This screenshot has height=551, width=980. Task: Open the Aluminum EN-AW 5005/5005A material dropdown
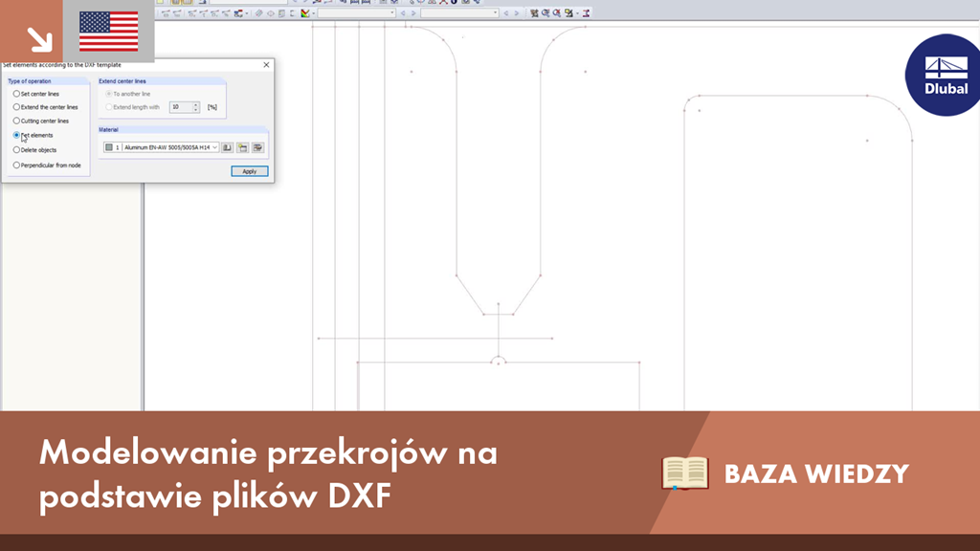click(214, 146)
